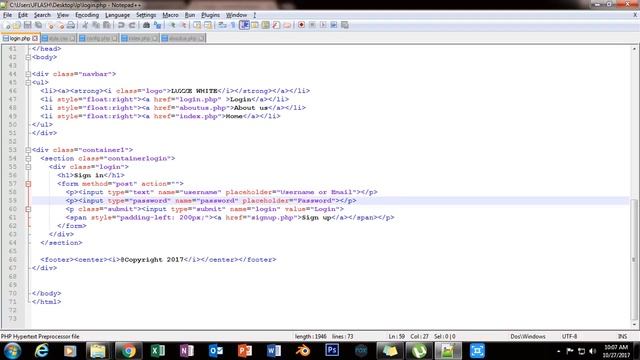Toggle Show All Characters pilcrow icon

[233, 25]
